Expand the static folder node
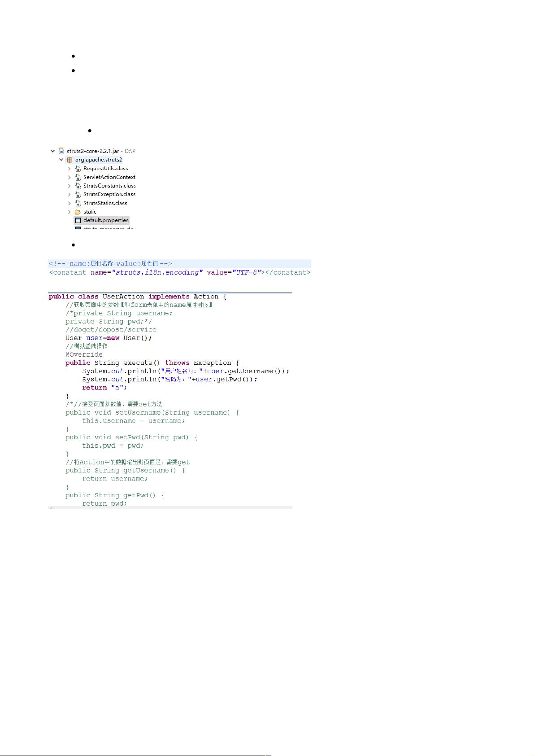Screen dimensions: 534x756 click(69, 212)
